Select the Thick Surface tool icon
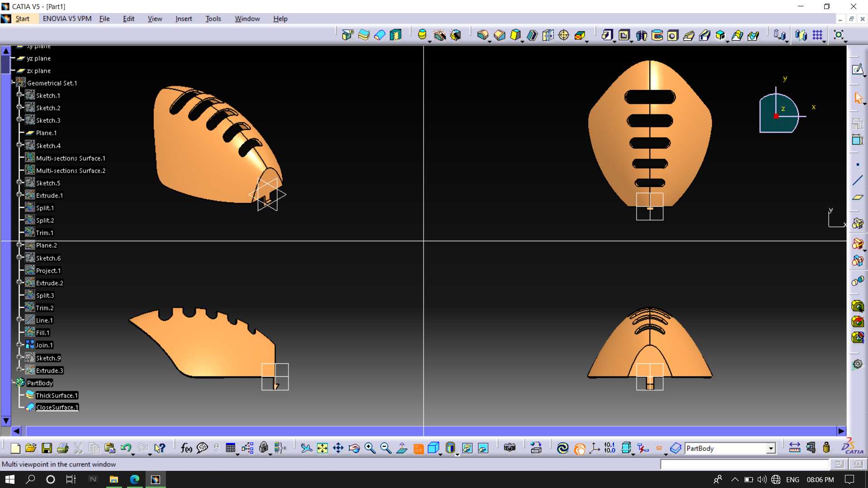The image size is (868, 488). [363, 35]
